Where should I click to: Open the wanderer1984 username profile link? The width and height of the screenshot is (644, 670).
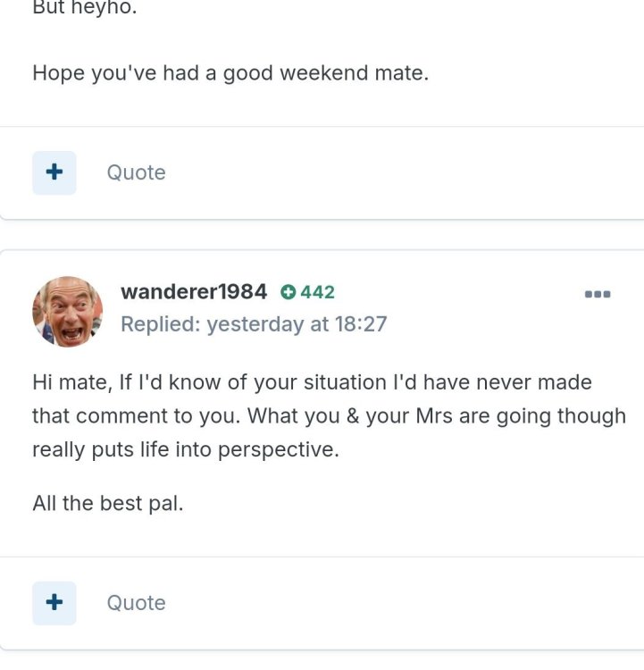194,292
